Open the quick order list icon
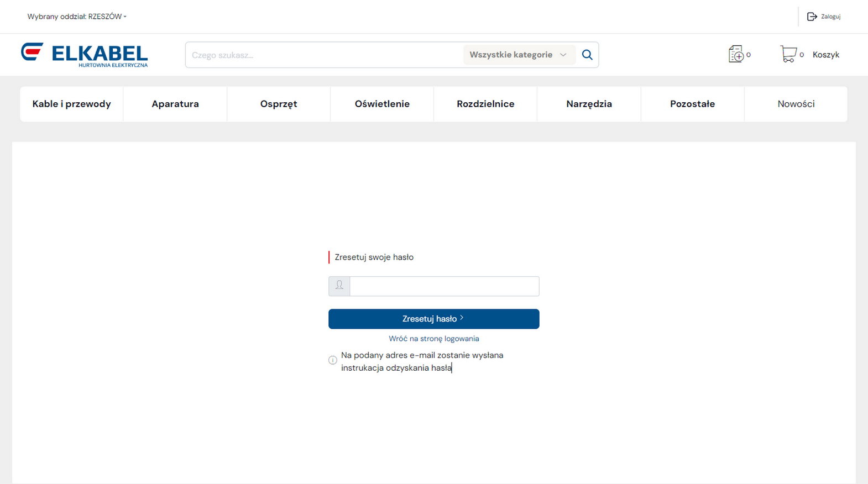The image size is (868, 484). 736,54
